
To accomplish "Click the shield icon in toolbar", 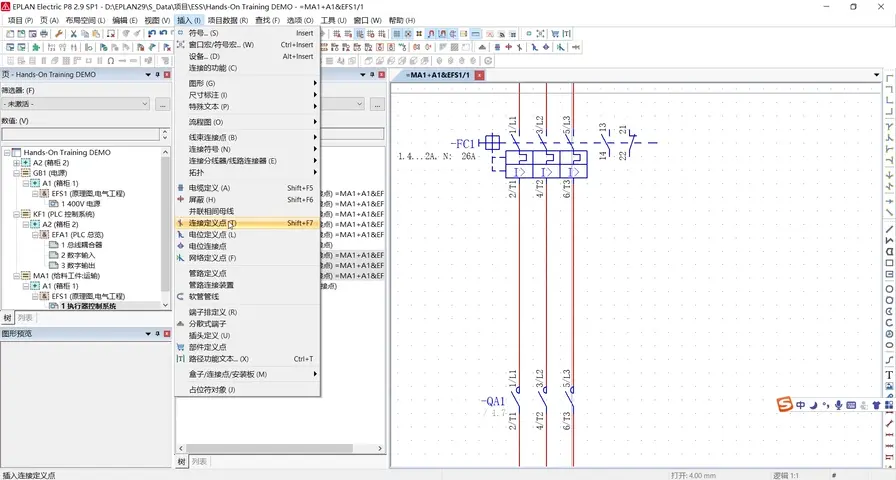I will coord(509,47).
